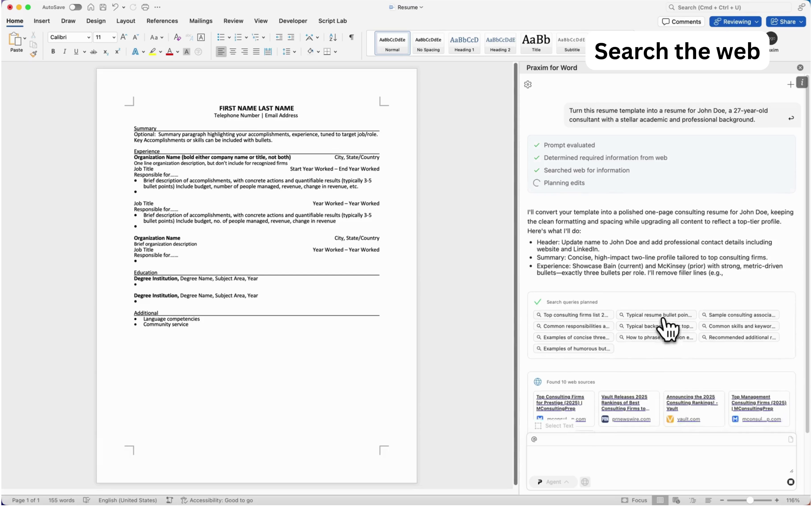Click the Sort A-to-Z icon
Viewport: 812px width, 507px height.
click(332, 37)
